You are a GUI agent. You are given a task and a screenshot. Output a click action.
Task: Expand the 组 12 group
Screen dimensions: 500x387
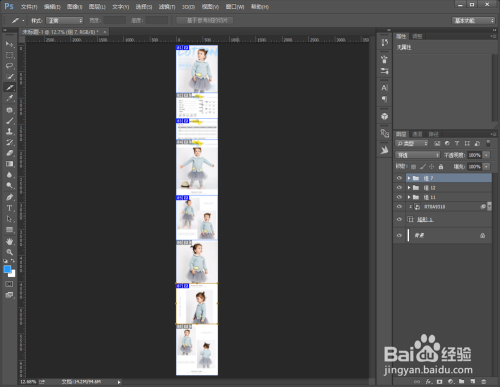[409, 188]
